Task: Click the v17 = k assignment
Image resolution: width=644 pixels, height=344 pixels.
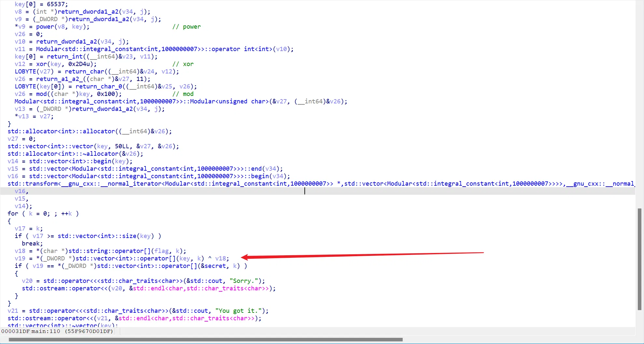Action: 29,229
